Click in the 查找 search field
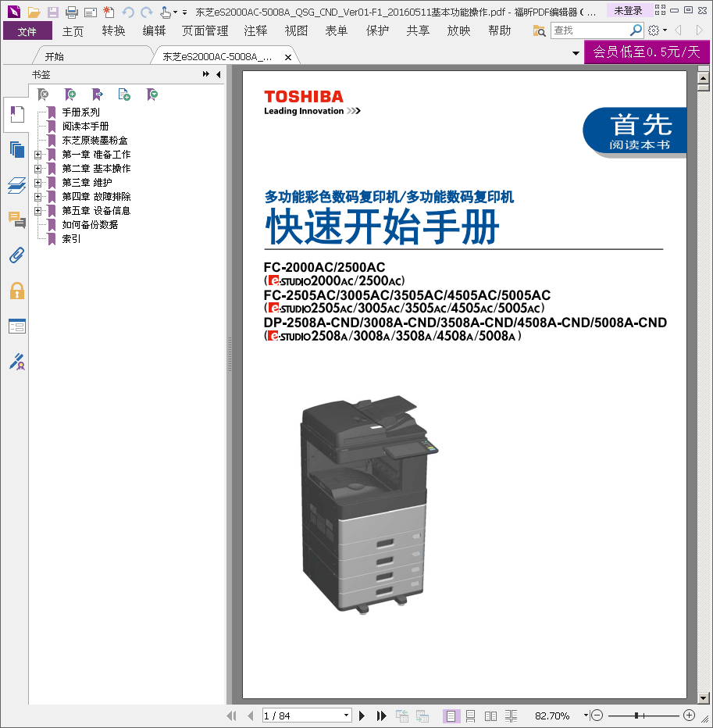This screenshot has height=728, width=713. point(590,30)
